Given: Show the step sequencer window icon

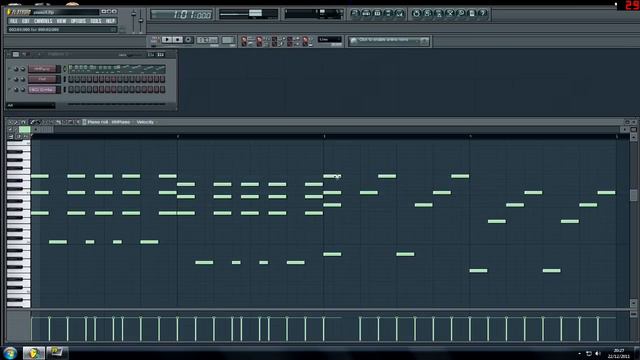Looking at the screenshot, I should (366, 13).
